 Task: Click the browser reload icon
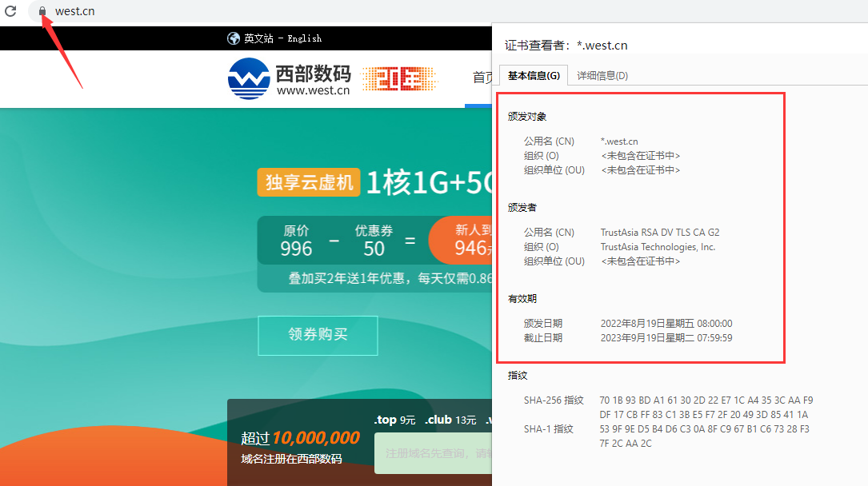click(11, 12)
